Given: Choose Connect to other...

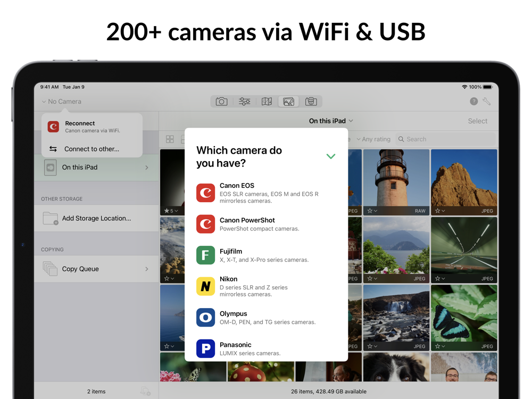Looking at the screenshot, I should [92, 149].
